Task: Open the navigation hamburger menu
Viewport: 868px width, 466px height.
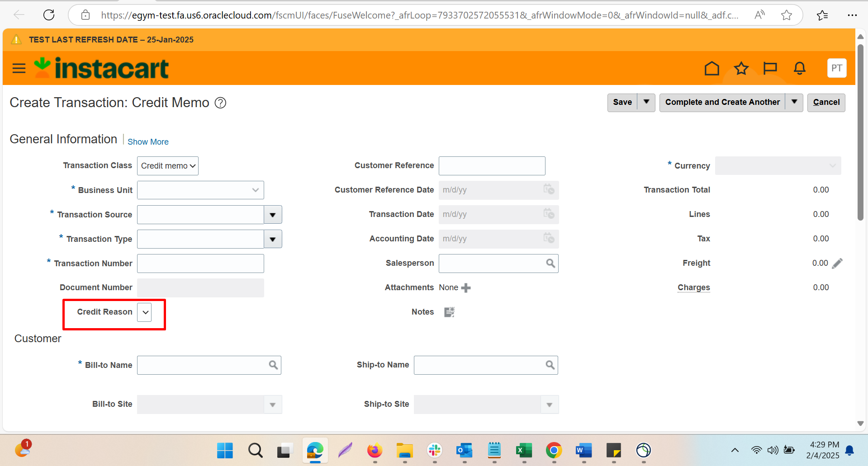Action: (19, 68)
